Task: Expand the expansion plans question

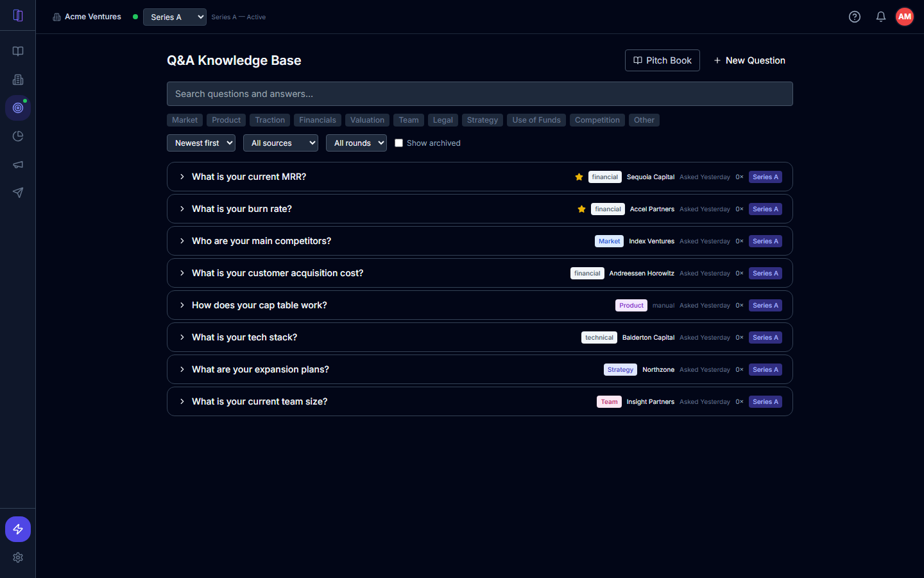Action: (480, 369)
